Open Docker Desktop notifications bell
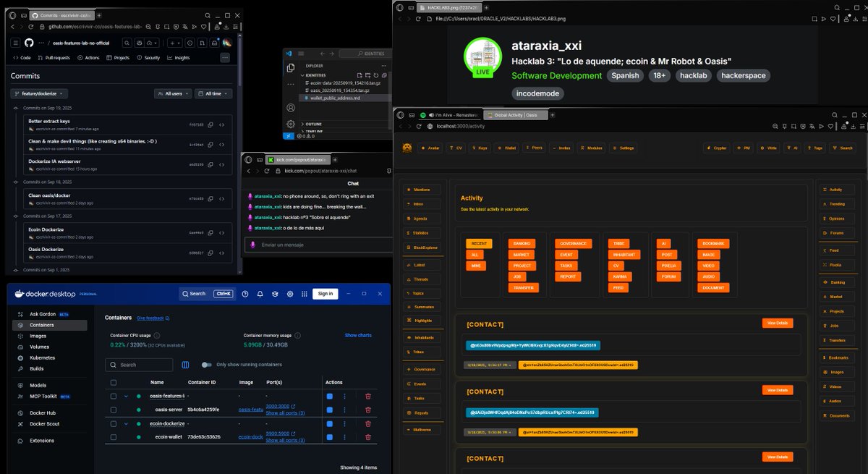The image size is (868, 474). tap(260, 294)
